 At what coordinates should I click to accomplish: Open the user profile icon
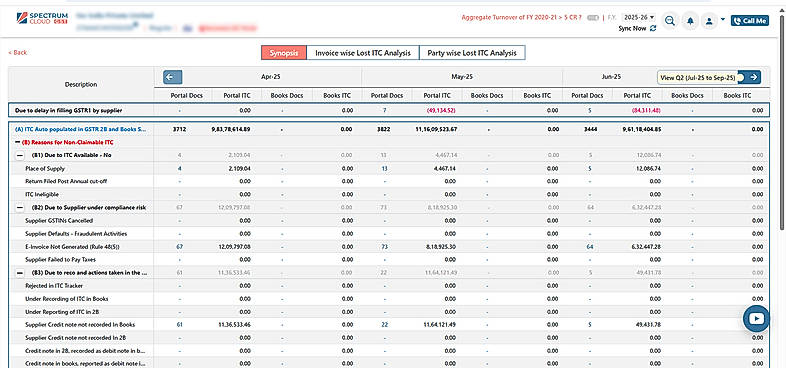pyautogui.click(x=709, y=21)
